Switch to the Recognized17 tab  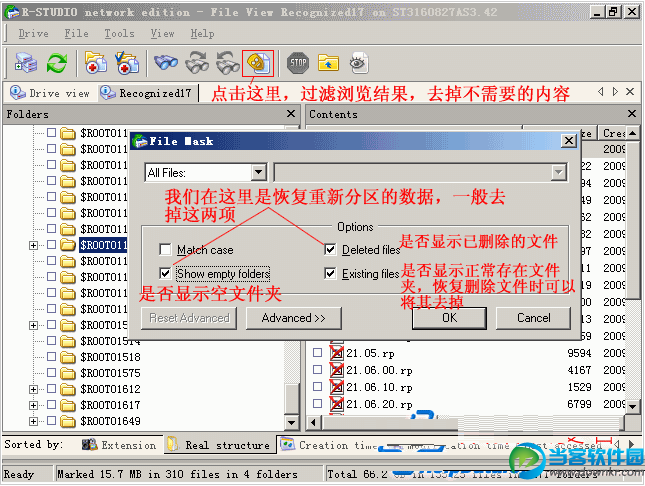(147, 93)
